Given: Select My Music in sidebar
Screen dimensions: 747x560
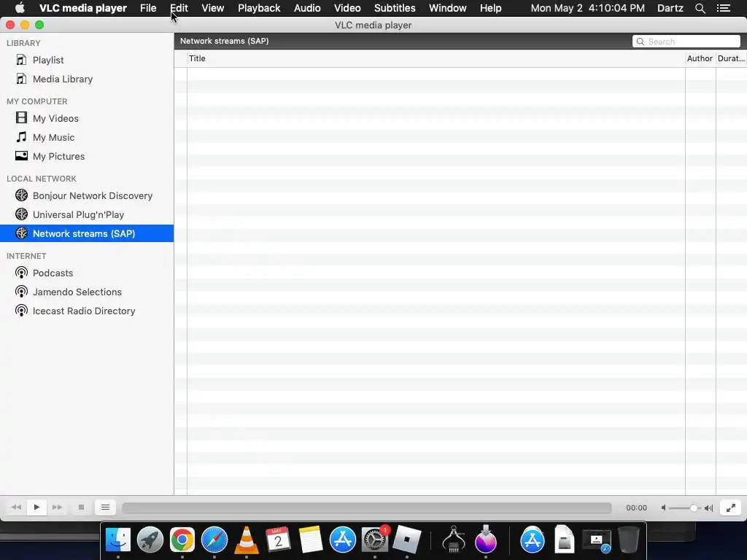Looking at the screenshot, I should (x=87, y=137).
